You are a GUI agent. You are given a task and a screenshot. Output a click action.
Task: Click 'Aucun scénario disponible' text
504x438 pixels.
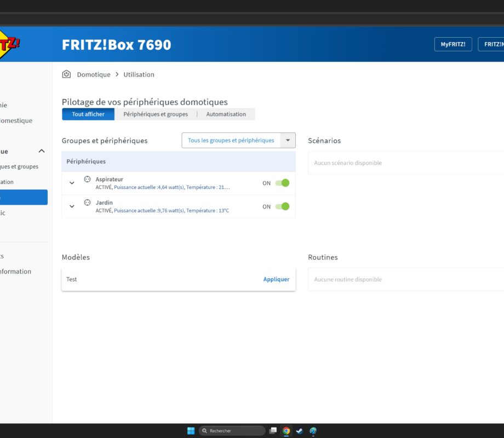(348, 163)
